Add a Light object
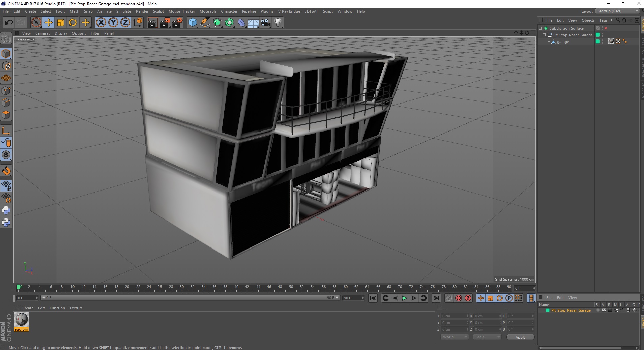The height and width of the screenshot is (350, 644). 277,23
